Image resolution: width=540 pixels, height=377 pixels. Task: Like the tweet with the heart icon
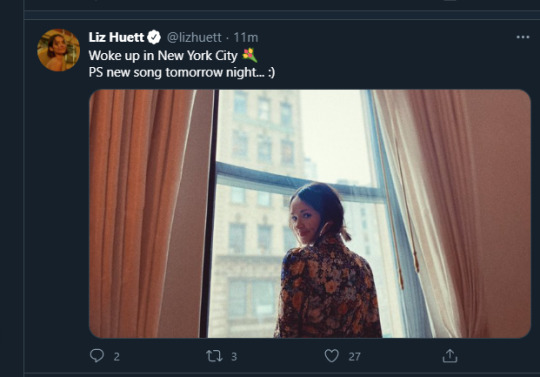(332, 356)
